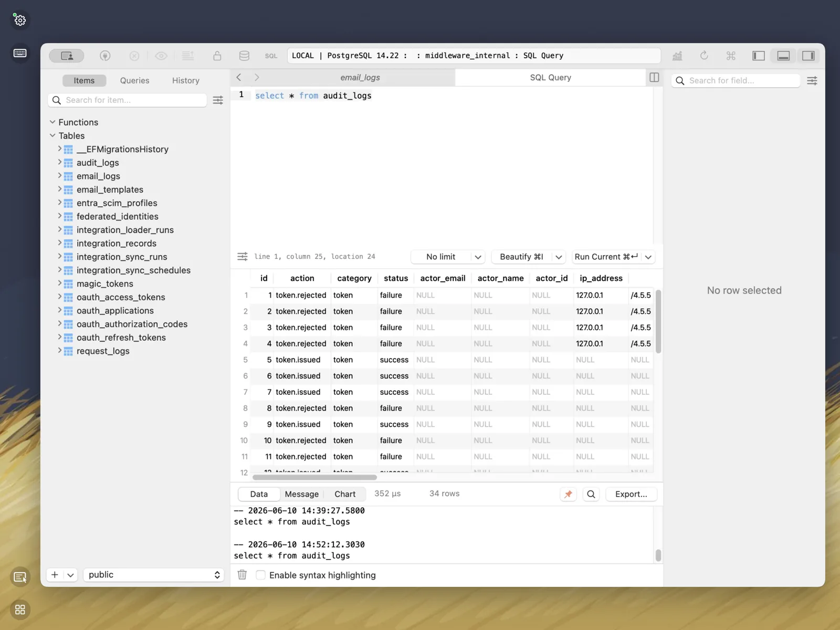Toggle the eye preview icon in toolbar

coord(161,56)
